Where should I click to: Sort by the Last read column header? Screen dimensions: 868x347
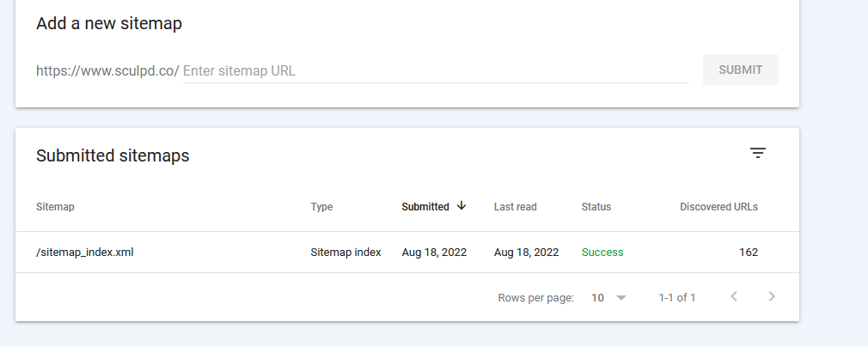click(x=516, y=207)
